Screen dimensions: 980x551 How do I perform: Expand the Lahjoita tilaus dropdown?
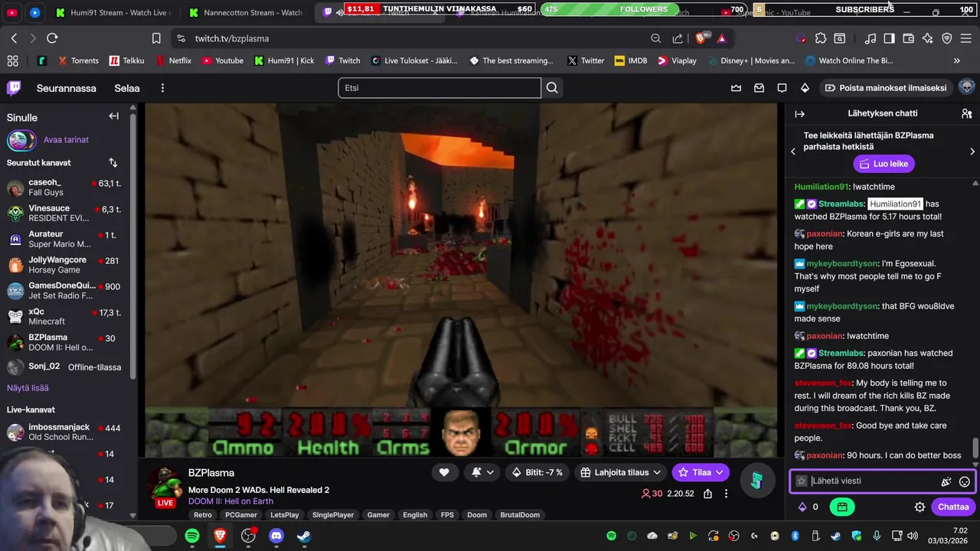656,472
